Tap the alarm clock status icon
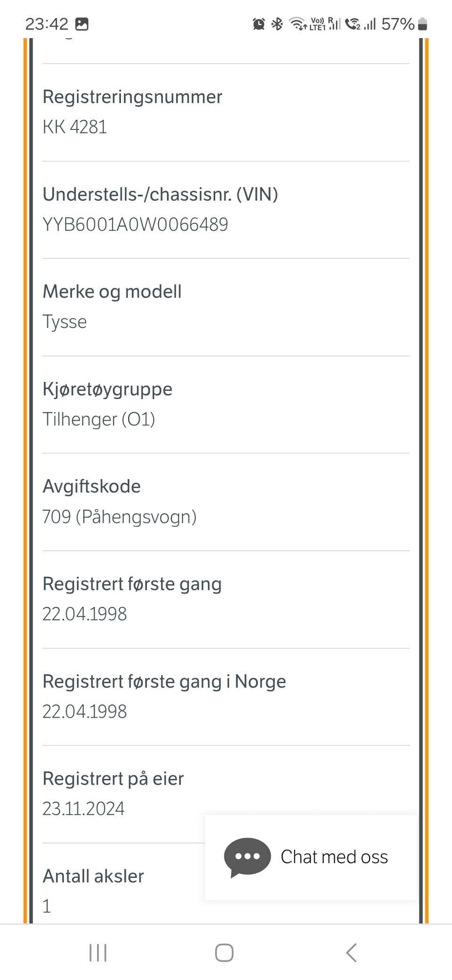Viewport: 452px width, 980px height. [x=258, y=24]
